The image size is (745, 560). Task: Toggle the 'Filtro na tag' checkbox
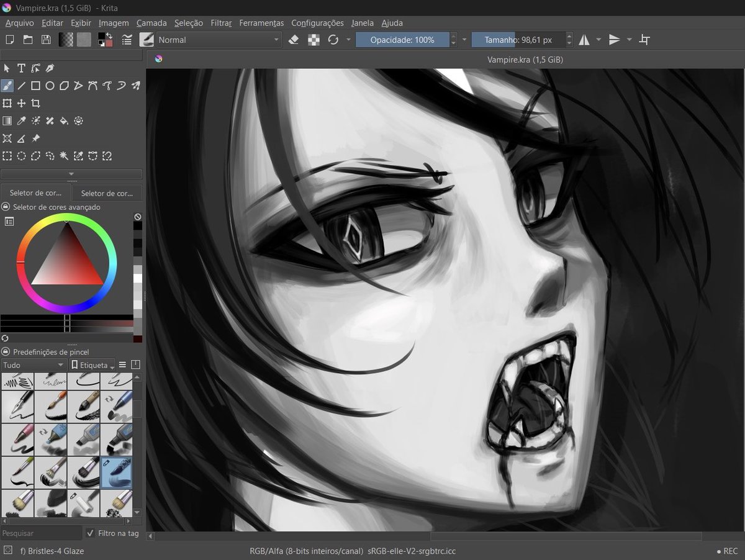pos(91,533)
